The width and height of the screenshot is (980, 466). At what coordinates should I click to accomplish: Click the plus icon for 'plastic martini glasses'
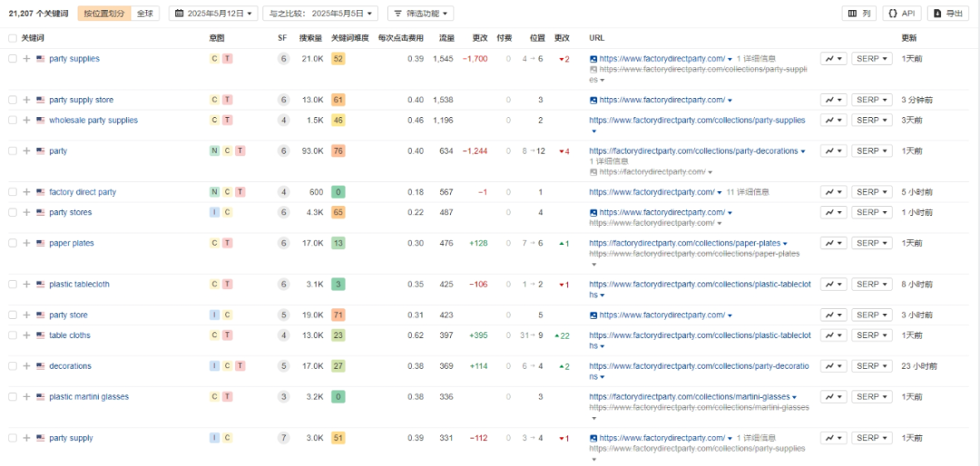tap(26, 397)
